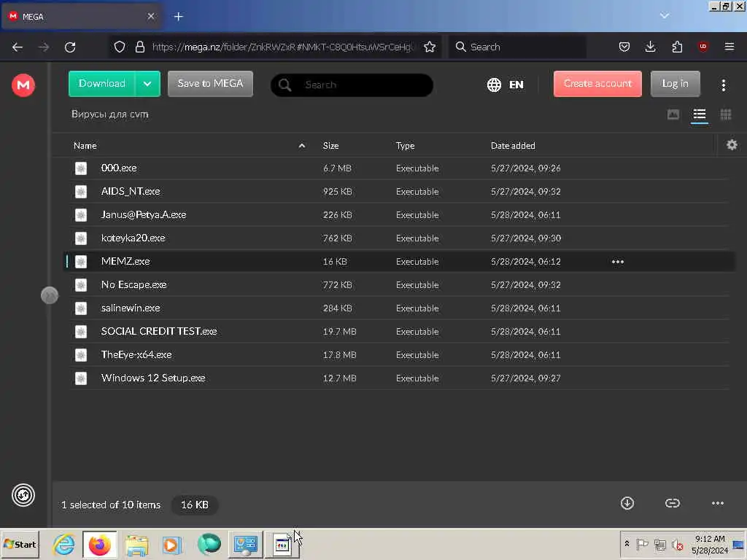
Task: Select Janus@Petya.A.exe file
Action: point(400,215)
